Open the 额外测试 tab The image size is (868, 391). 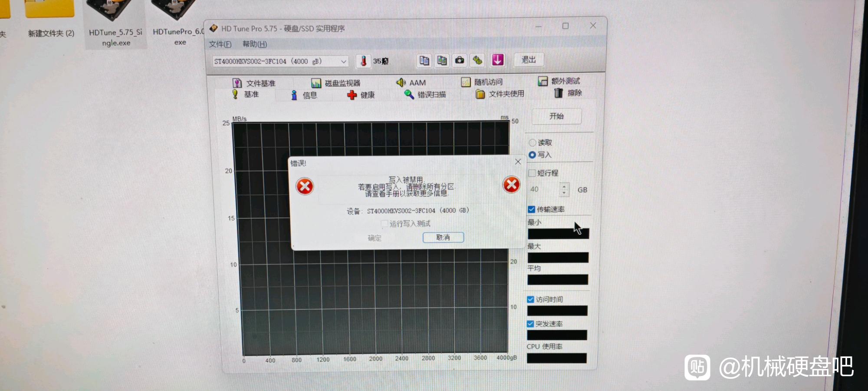[559, 81]
